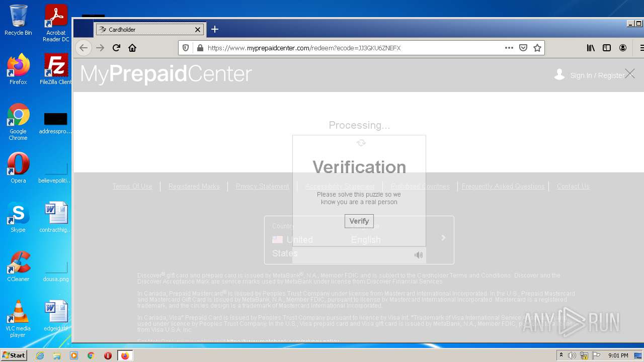Switch to Firefox taskbar button
Viewport: 644px width, 362px height.
(x=125, y=355)
